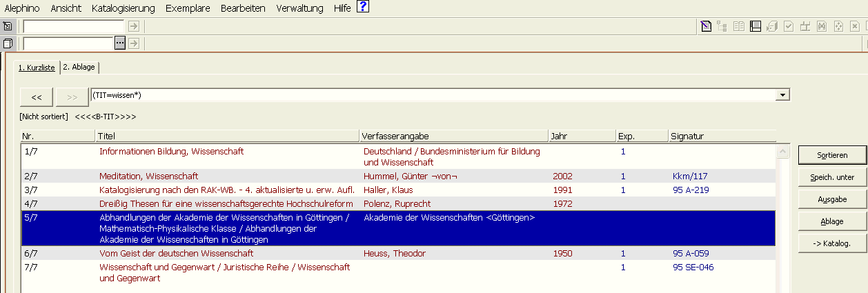This screenshot has height=293, width=868.
Task: Select row 'Informationen Bildung, Wissenschaft'
Action: pos(398,156)
